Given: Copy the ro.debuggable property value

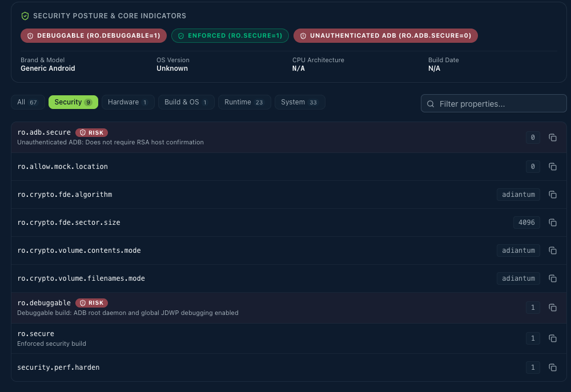Looking at the screenshot, I should point(552,308).
